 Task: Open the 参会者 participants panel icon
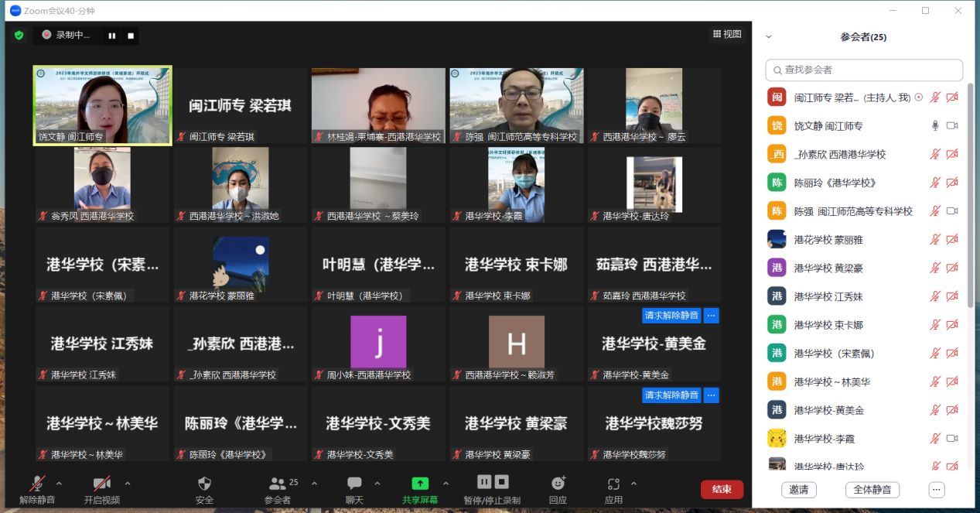coord(277,484)
